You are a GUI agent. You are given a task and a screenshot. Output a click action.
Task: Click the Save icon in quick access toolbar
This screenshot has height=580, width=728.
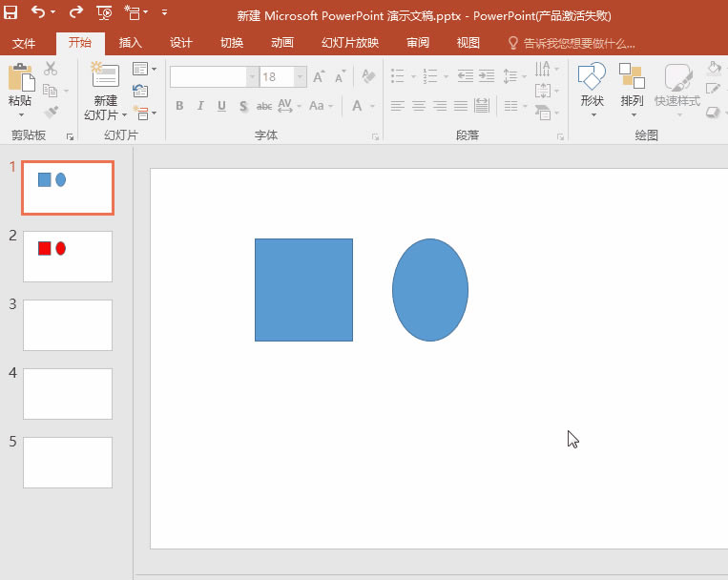pyautogui.click(x=10, y=13)
